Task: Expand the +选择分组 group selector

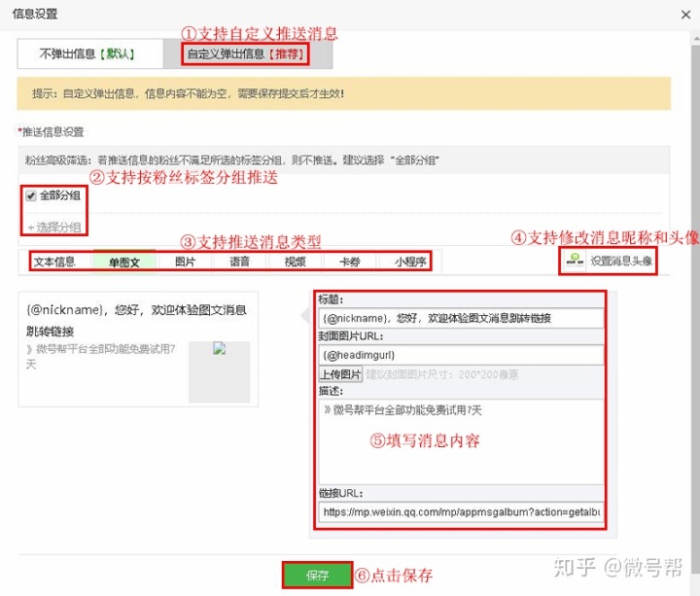Action: click(x=54, y=228)
